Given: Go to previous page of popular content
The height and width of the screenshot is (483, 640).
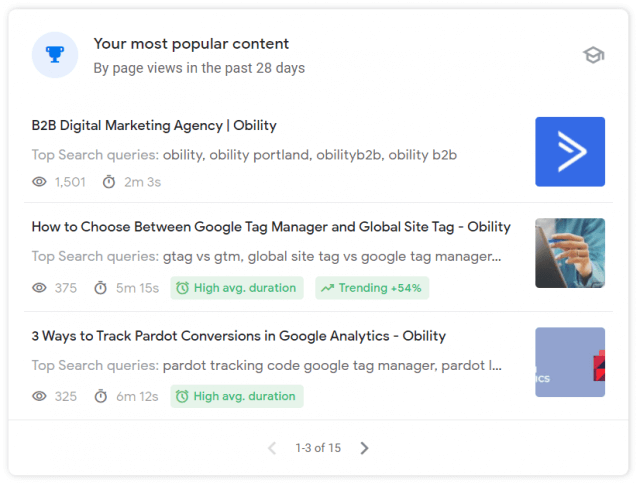Looking at the screenshot, I should [x=272, y=448].
